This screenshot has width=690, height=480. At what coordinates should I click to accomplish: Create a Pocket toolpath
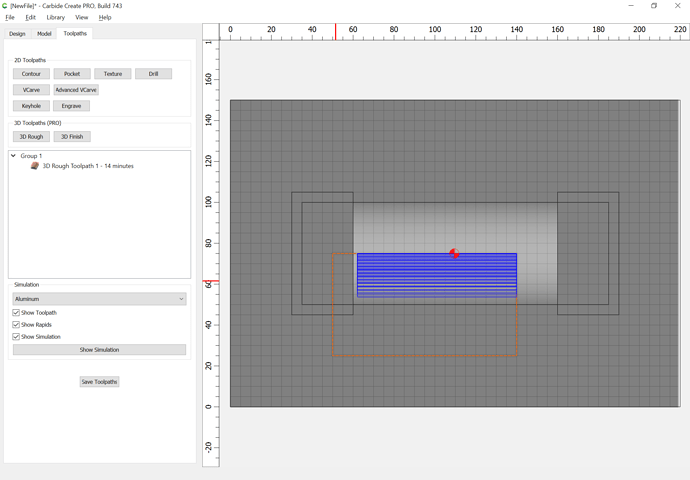(x=72, y=74)
